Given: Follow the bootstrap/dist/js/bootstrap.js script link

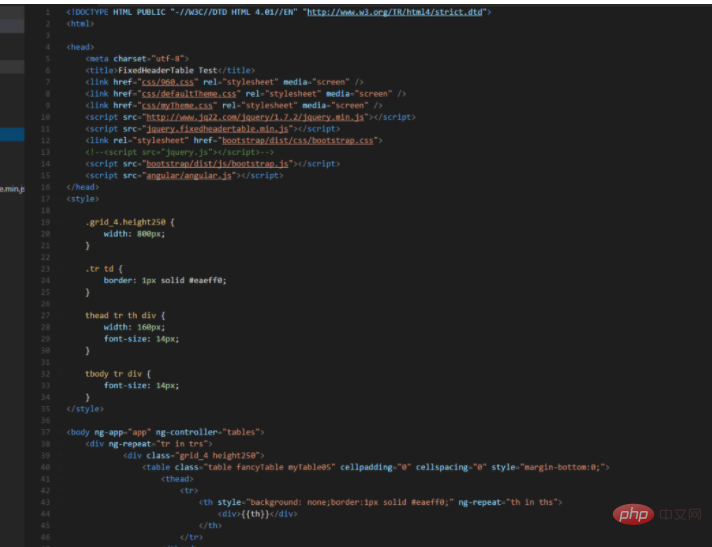Looking at the screenshot, I should pyautogui.click(x=217, y=163).
